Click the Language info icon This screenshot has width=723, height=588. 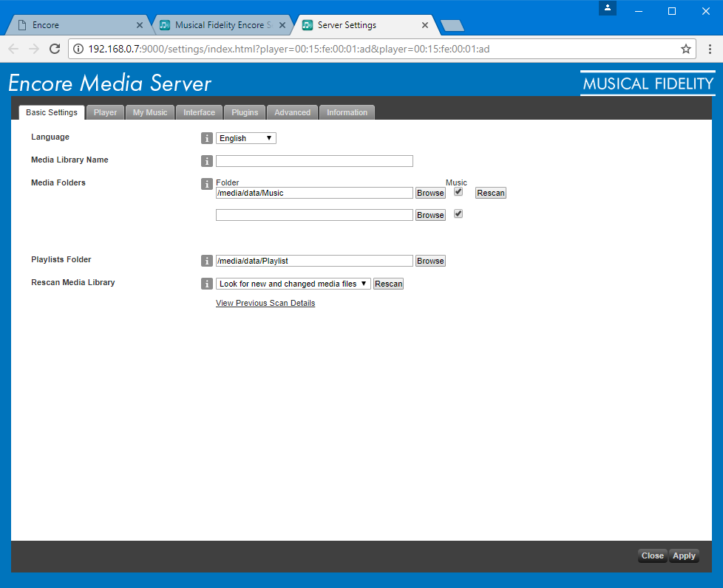pos(206,138)
